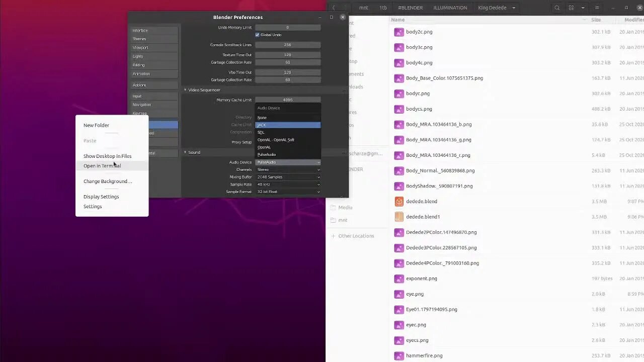Screen dimensions: 644x362
Task: Open the Themes preferences tab
Action: pyautogui.click(x=154, y=39)
